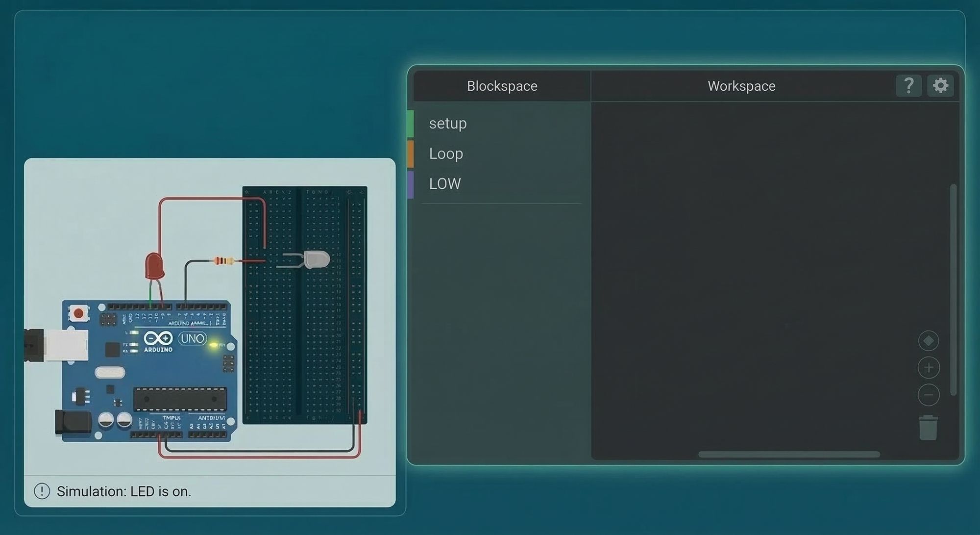Expand the Loop block category
The height and width of the screenshot is (535, 980).
446,153
